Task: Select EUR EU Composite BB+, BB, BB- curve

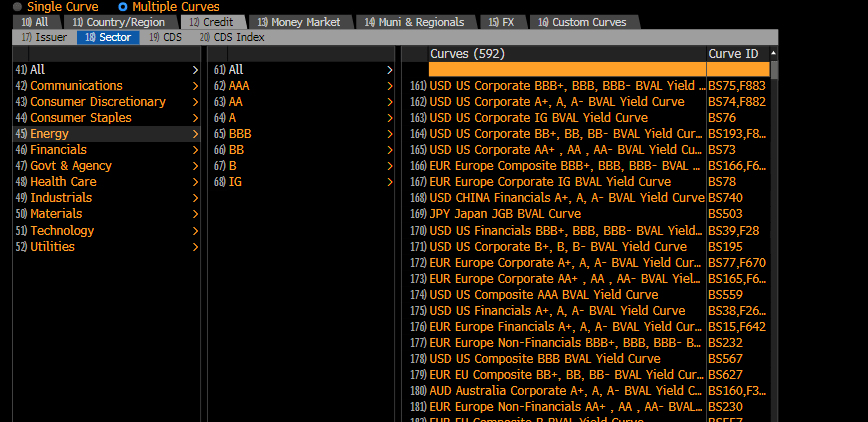Action: pyautogui.click(x=567, y=375)
